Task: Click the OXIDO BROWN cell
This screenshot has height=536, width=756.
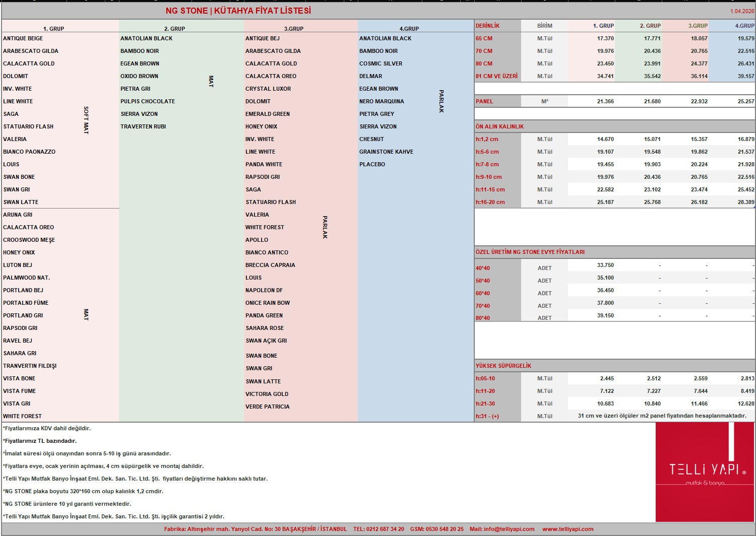Action: 140,76
